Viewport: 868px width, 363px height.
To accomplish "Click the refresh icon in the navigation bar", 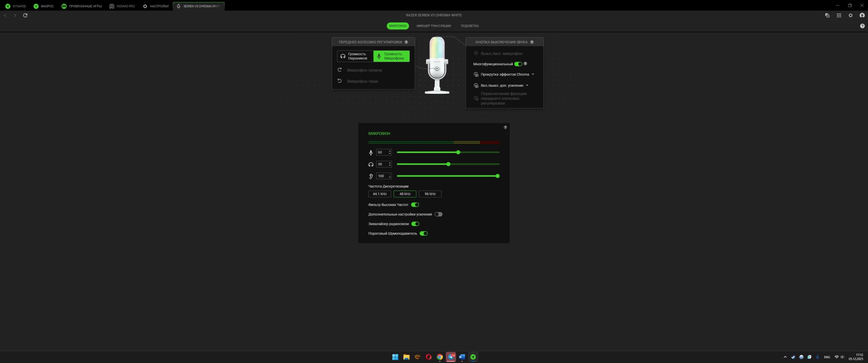I will (x=25, y=15).
